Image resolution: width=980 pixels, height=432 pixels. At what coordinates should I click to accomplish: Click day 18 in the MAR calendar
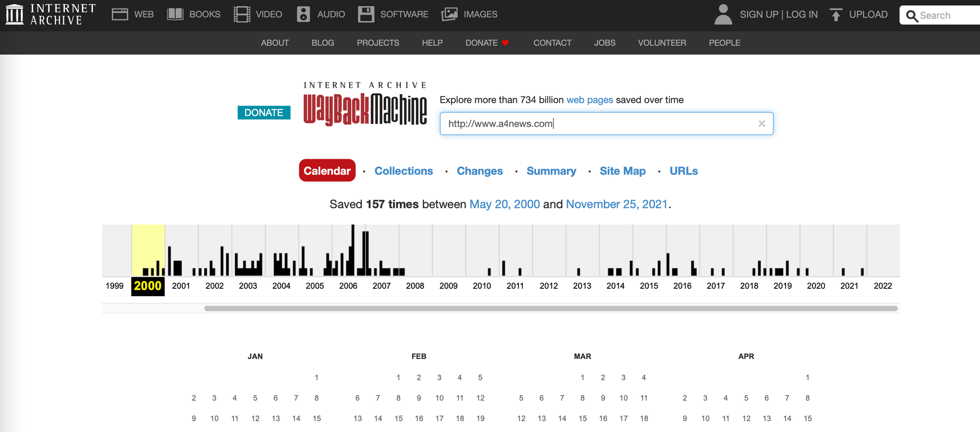[x=644, y=418]
